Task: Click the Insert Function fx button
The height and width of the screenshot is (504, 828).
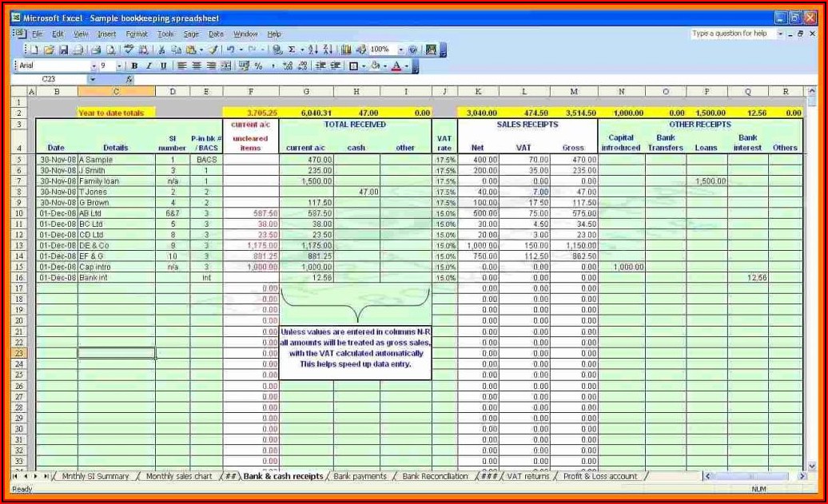Action: tap(129, 80)
